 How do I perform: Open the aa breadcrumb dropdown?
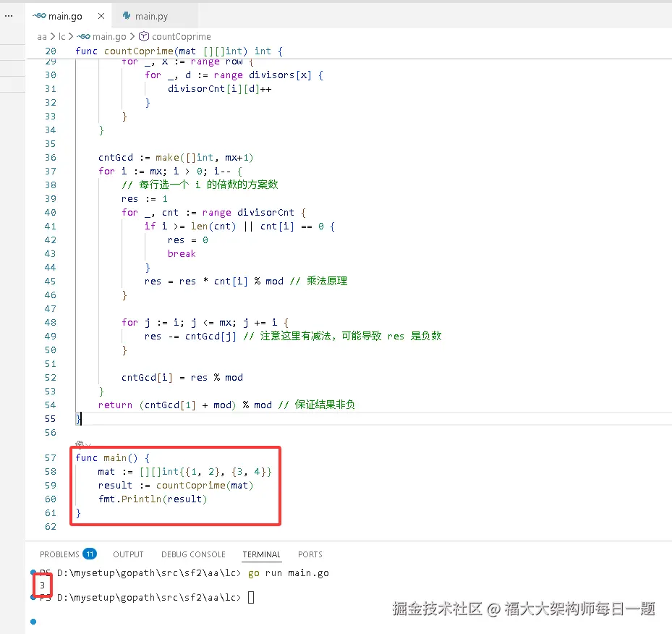42,36
